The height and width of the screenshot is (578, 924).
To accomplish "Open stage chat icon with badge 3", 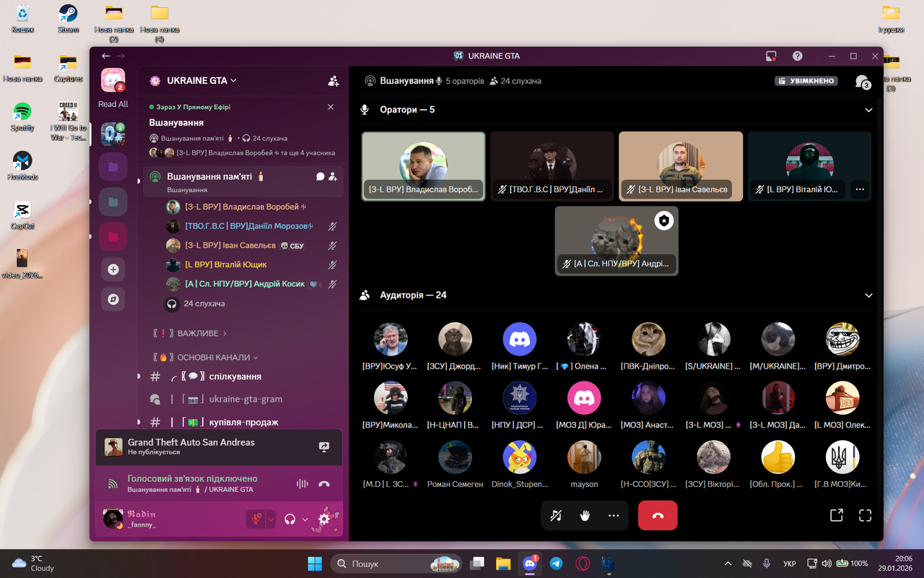I will (862, 82).
